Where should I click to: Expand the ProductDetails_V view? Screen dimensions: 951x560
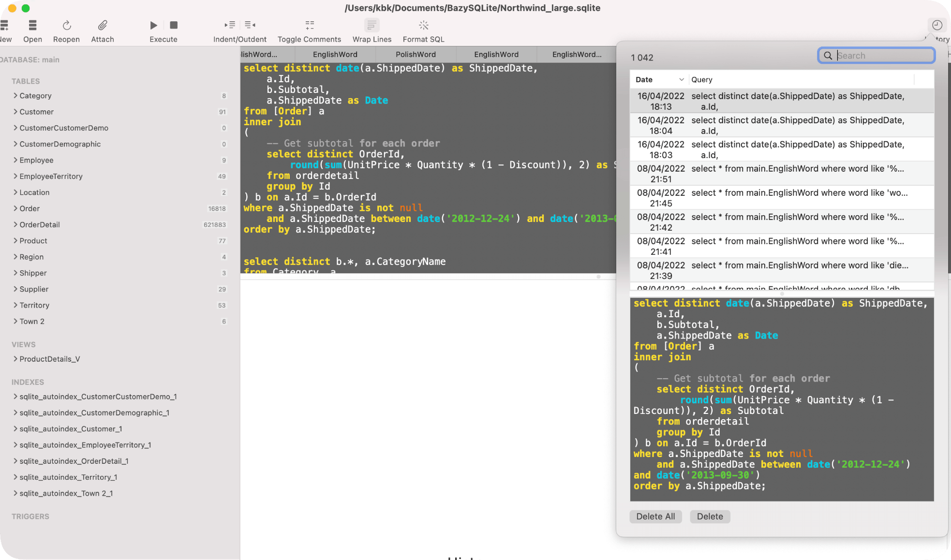15,359
